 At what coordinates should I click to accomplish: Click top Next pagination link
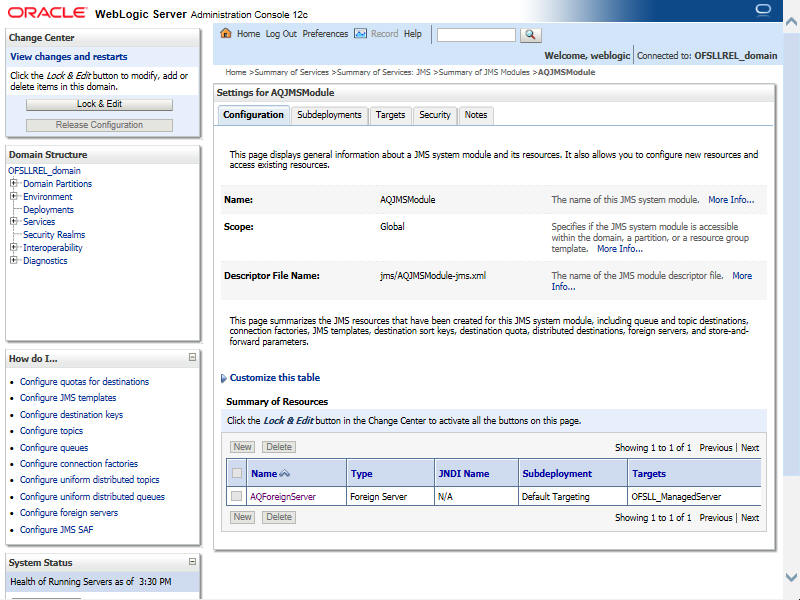[750, 448]
